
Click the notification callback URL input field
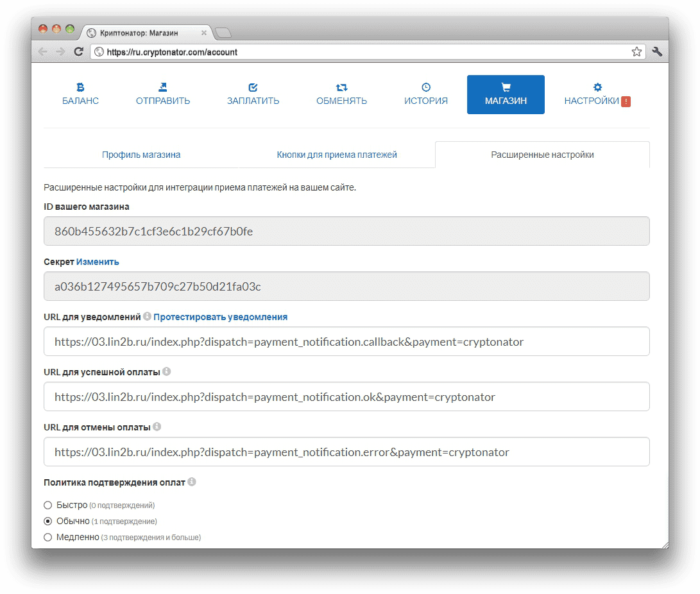tap(346, 341)
